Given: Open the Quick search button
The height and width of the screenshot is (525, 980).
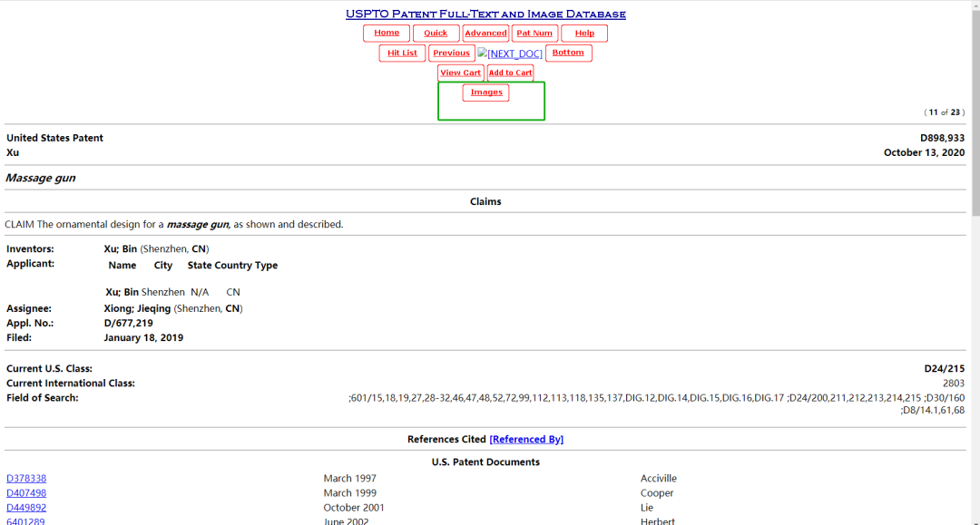Looking at the screenshot, I should [436, 33].
